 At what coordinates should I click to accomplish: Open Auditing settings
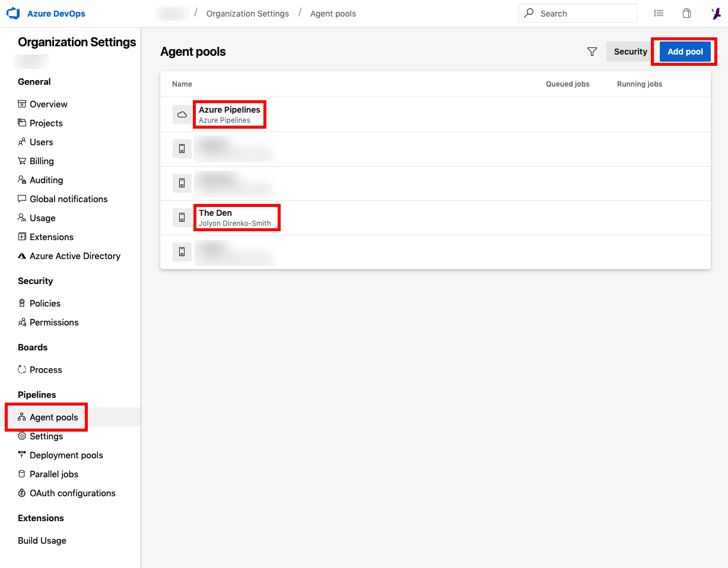(x=46, y=180)
